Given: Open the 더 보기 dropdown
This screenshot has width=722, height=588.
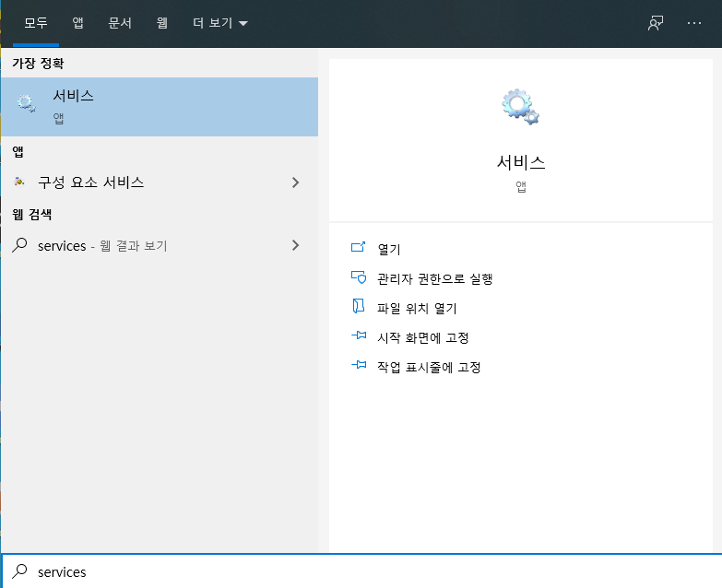Looking at the screenshot, I should 220,22.
